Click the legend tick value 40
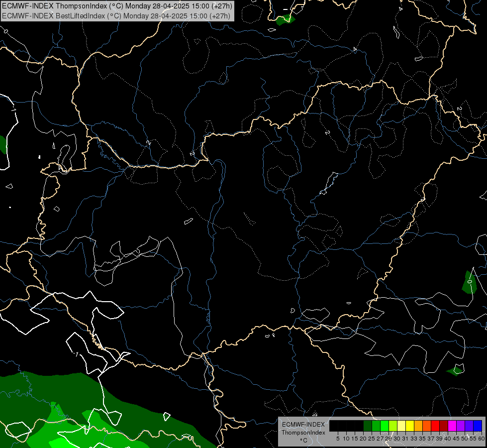 click(x=448, y=439)
